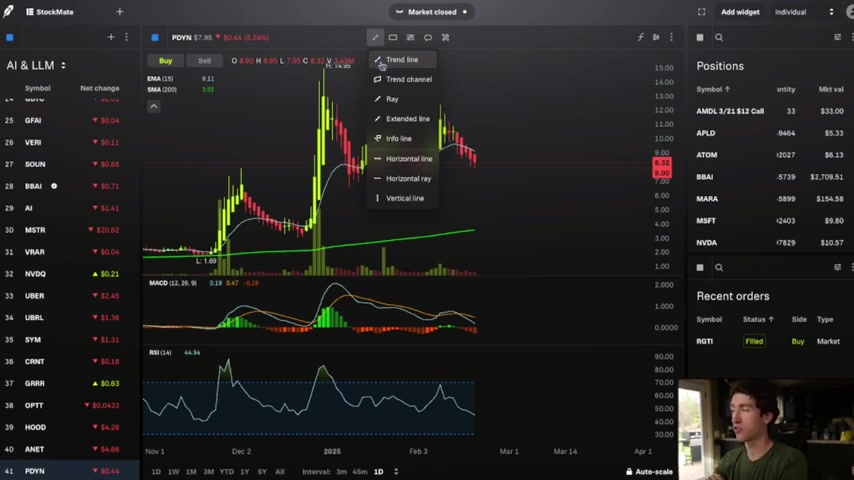Open chart widget more options menu
Screen dimensions: 854x480
coord(672,37)
